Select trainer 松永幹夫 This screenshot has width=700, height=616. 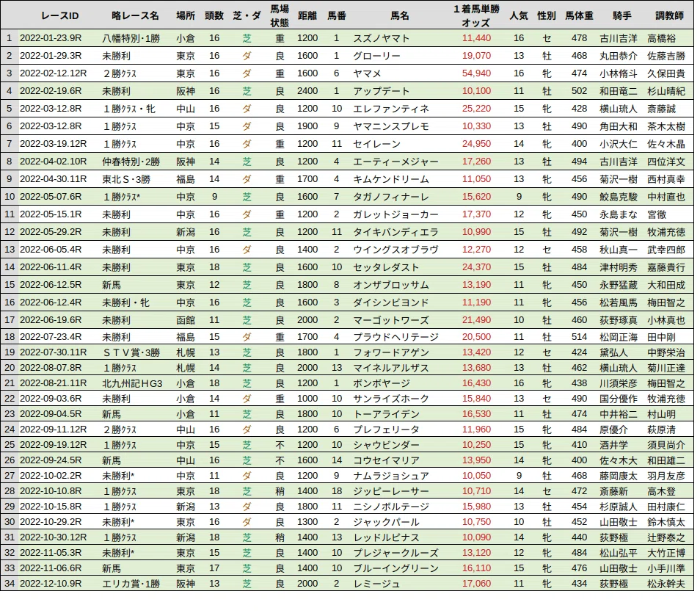(x=666, y=584)
